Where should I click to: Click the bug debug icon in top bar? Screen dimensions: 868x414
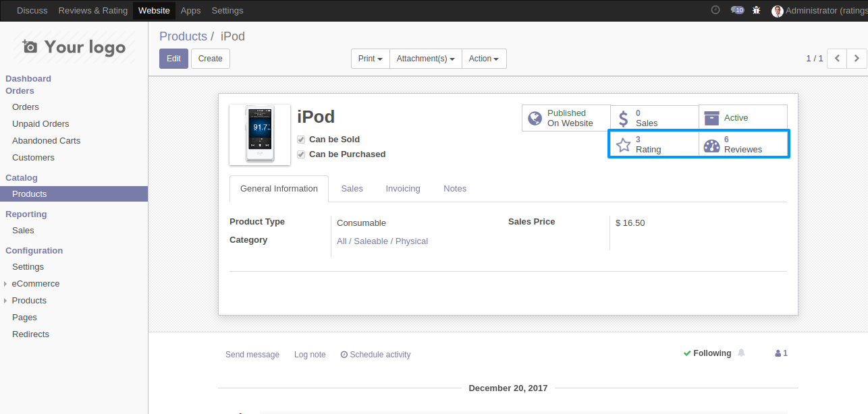(x=757, y=10)
